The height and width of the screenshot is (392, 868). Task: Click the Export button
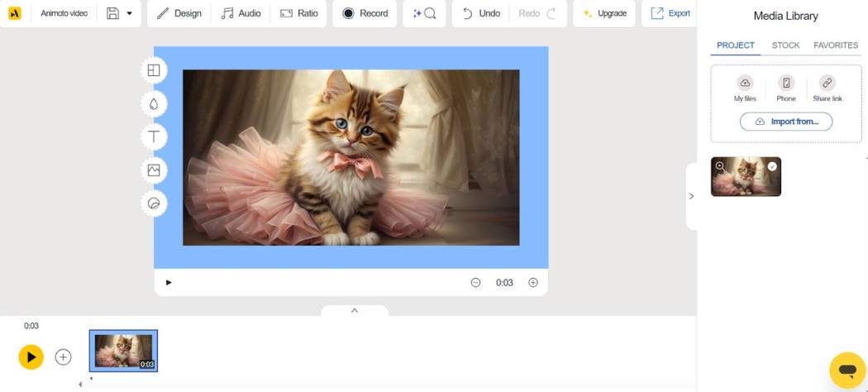(x=670, y=13)
